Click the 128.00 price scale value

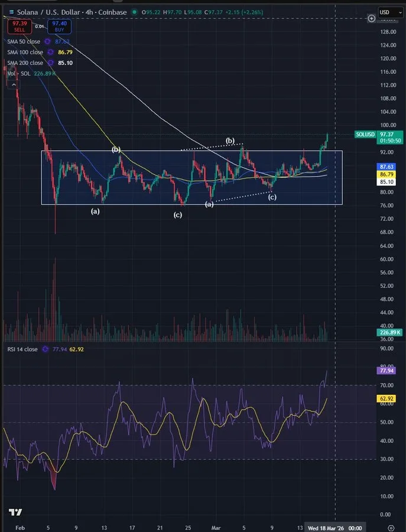(x=388, y=32)
